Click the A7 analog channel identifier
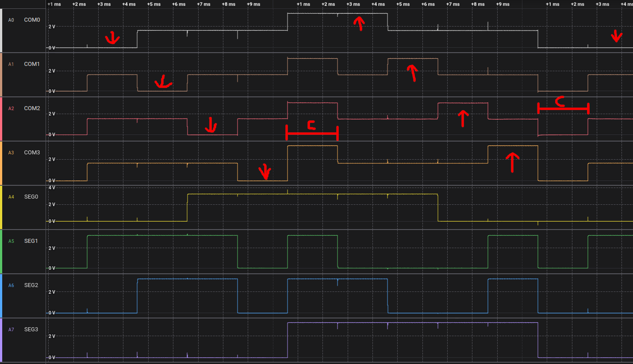Viewport: 633px width, 364px height. point(11,330)
